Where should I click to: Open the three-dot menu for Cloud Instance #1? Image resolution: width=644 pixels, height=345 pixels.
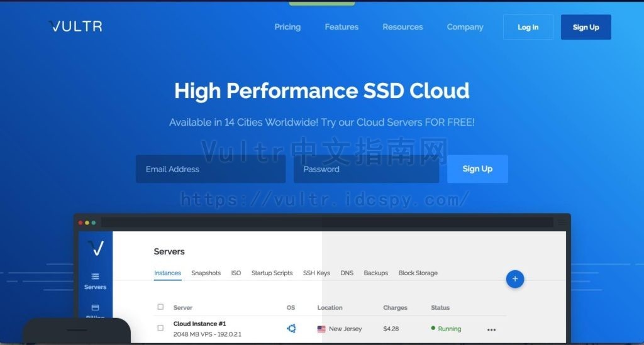[x=491, y=329]
